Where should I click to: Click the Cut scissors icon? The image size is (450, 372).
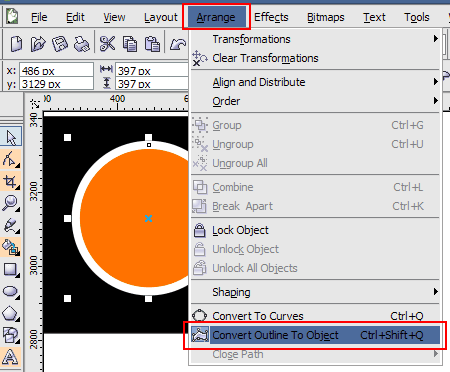107,44
